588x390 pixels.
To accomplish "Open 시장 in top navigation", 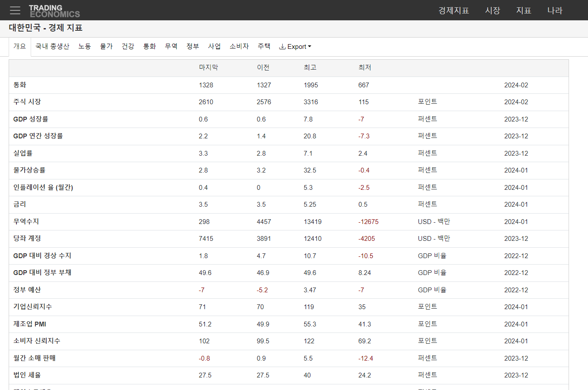I will [x=492, y=10].
